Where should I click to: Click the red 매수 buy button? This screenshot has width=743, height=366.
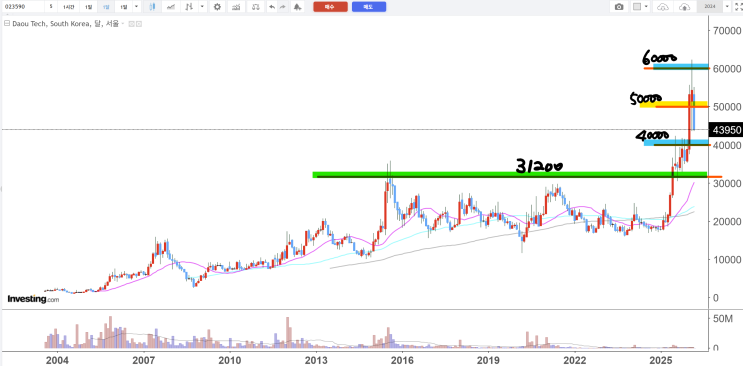pos(330,7)
